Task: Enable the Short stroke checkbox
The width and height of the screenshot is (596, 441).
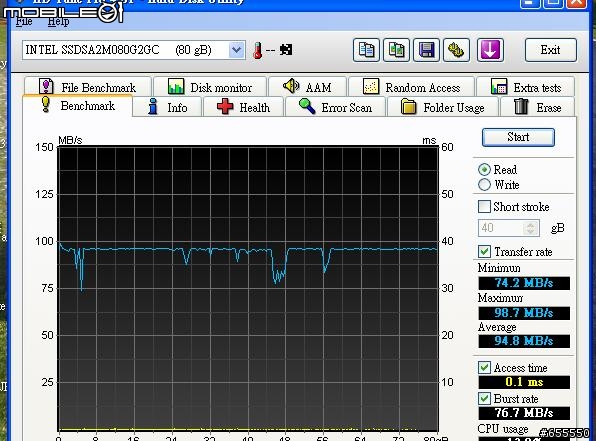Action: click(484, 206)
